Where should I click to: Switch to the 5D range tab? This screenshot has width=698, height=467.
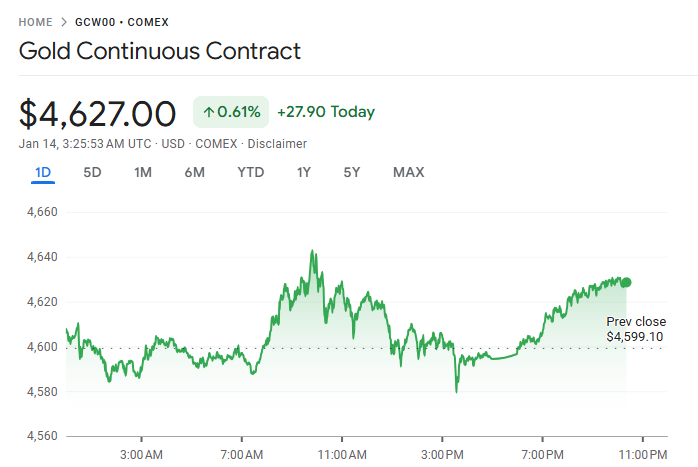pos(92,172)
